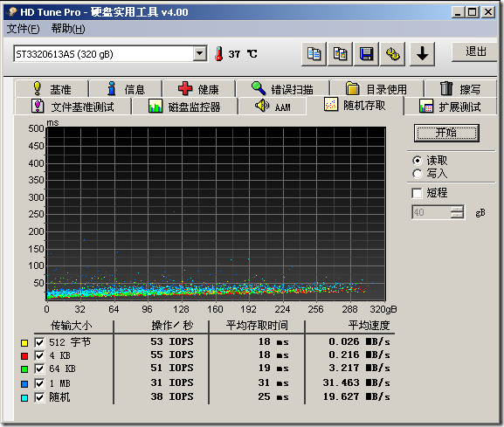Screen dimensions: 504x427
Task: Open the 帮助(H) menu
Action: point(68,29)
